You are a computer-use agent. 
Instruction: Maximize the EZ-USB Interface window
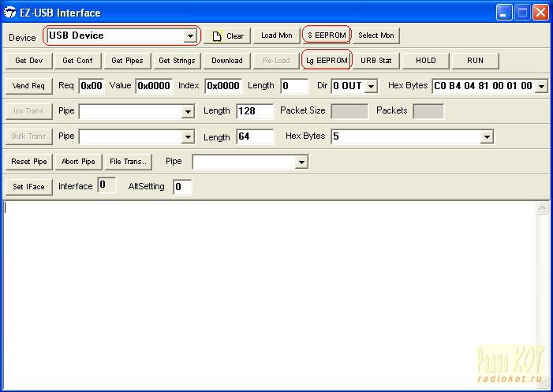pos(522,13)
